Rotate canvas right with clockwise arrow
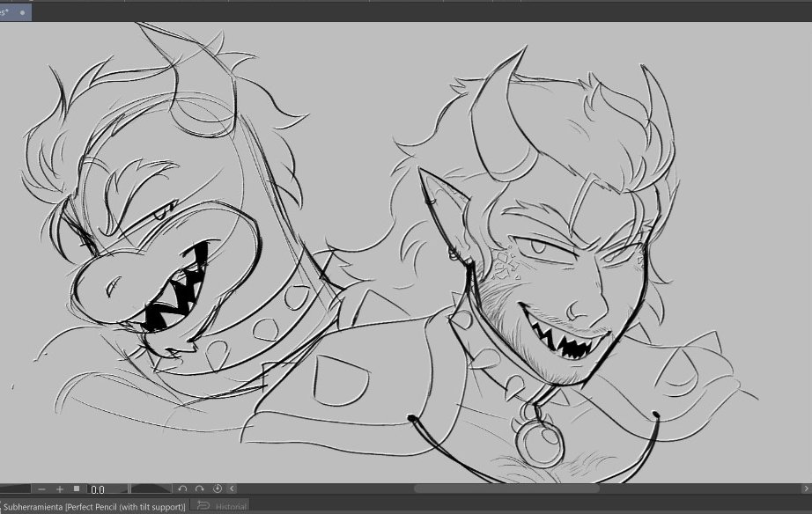812x514 pixels. tap(199, 488)
